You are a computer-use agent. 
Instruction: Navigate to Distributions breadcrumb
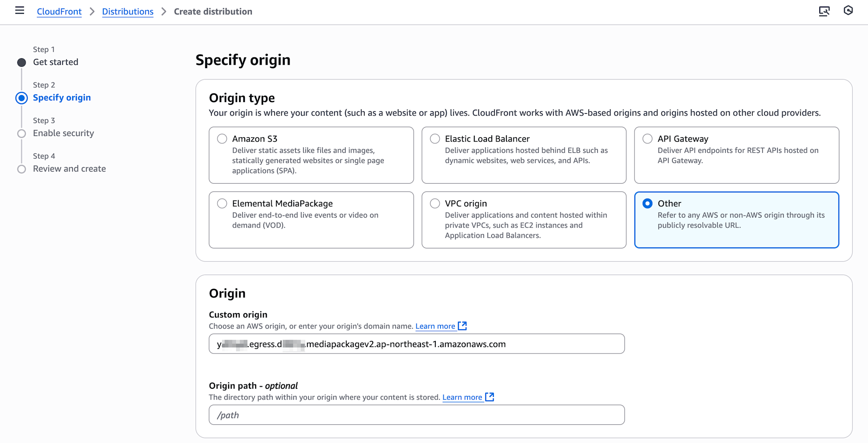tap(128, 12)
